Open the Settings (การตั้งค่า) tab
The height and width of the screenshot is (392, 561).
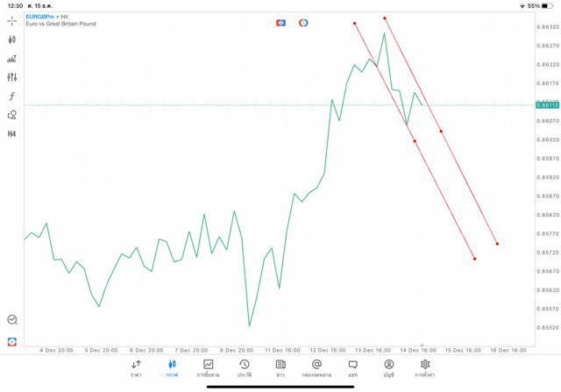coord(425,368)
